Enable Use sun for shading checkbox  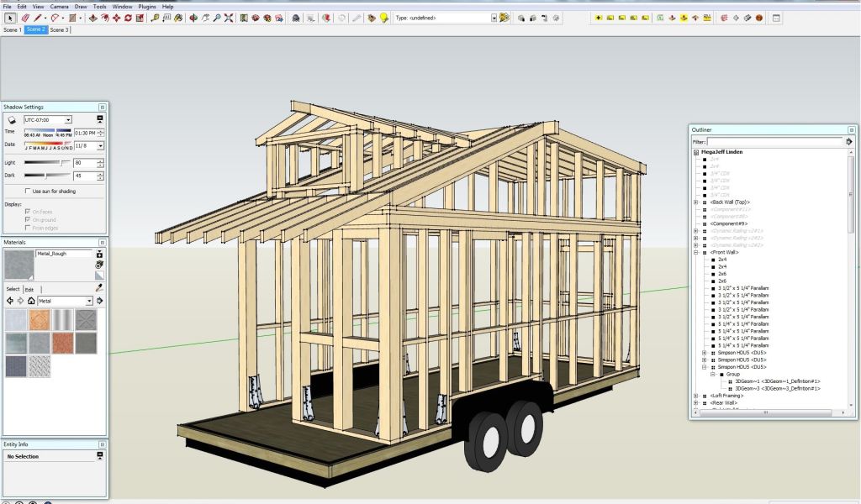[29, 192]
